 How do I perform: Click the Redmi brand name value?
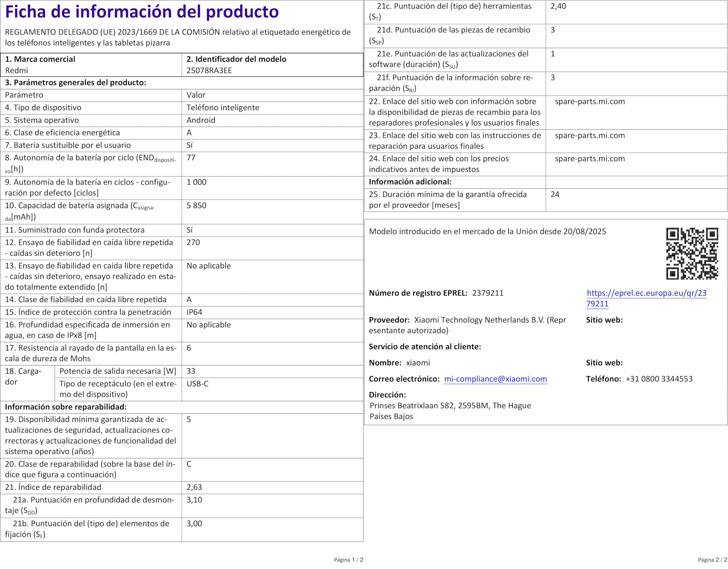pyautogui.click(x=16, y=70)
